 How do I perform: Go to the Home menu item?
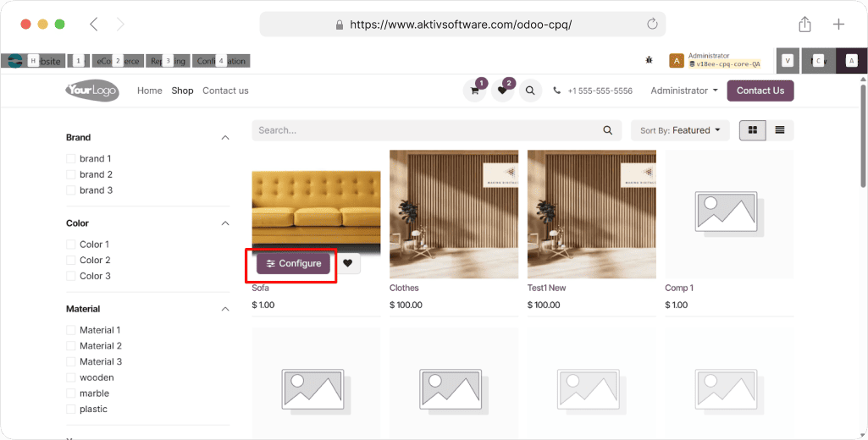149,91
